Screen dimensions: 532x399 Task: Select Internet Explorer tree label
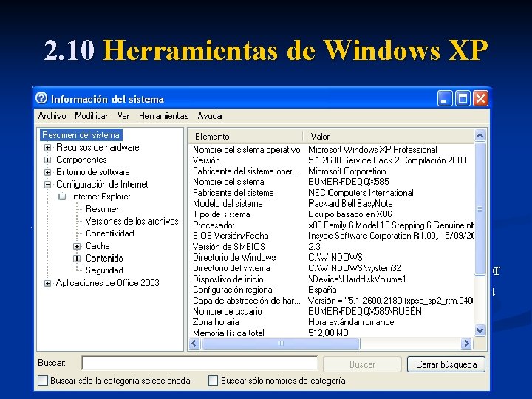pos(100,197)
